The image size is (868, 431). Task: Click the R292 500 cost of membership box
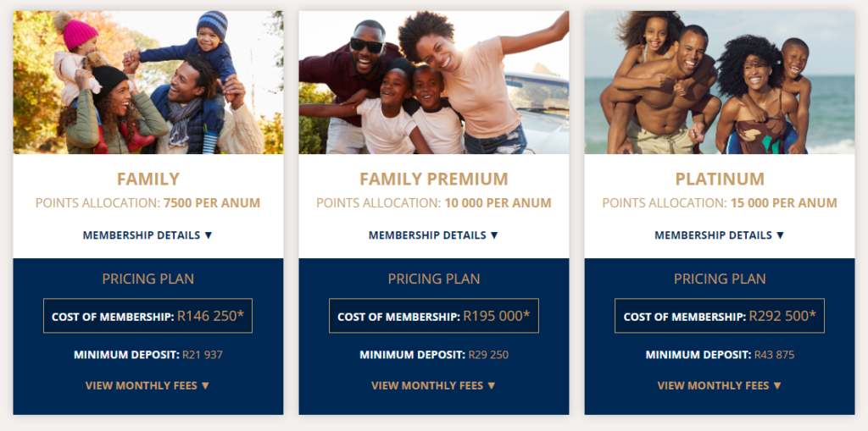click(x=720, y=316)
